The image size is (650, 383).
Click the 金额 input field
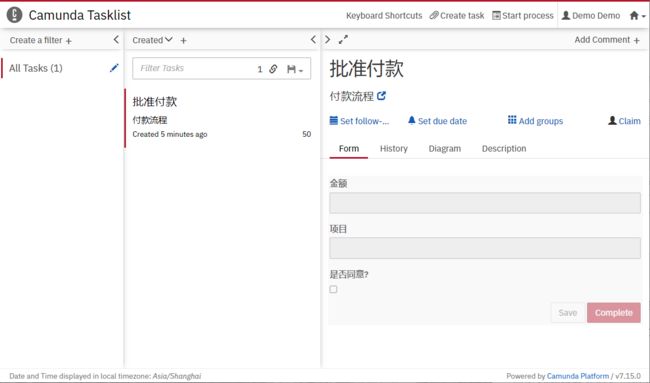point(485,203)
